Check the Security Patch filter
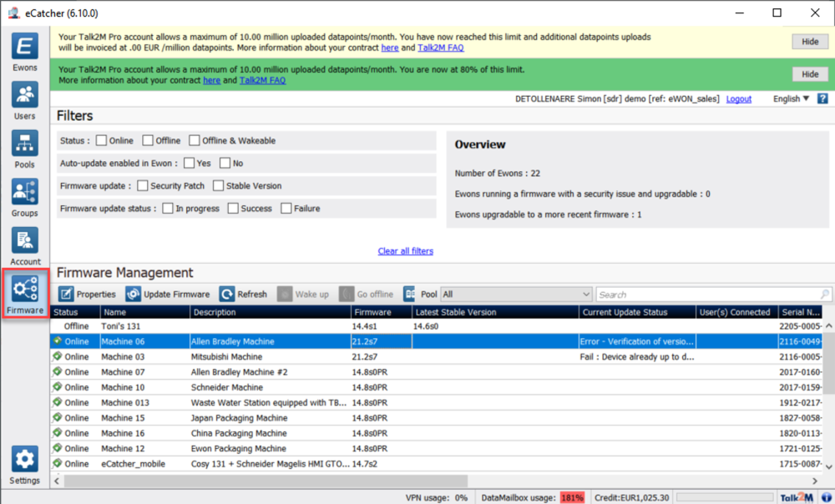The height and width of the screenshot is (504, 835). click(143, 186)
